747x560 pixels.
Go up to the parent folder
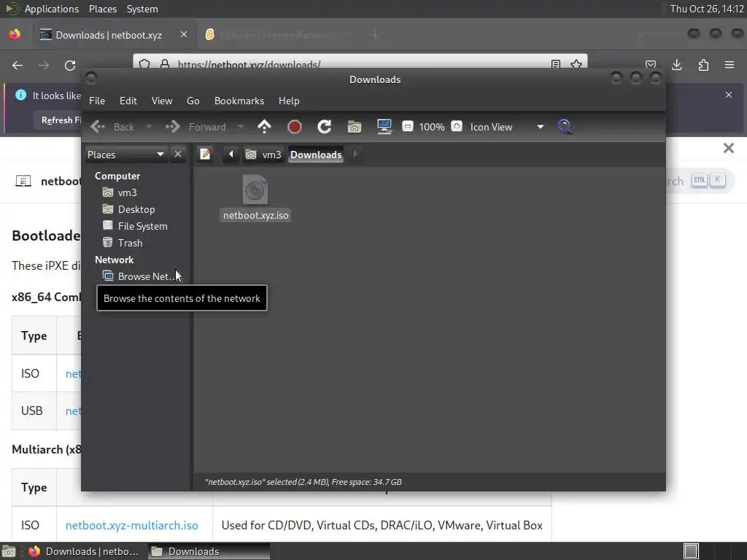[264, 127]
